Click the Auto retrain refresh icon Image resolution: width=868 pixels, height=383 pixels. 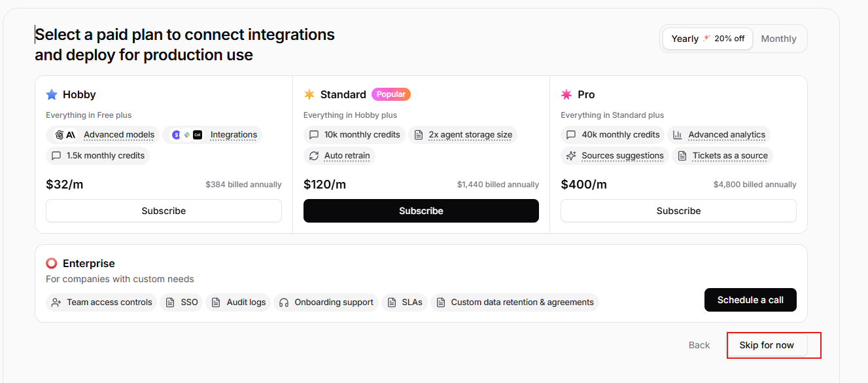(x=314, y=156)
